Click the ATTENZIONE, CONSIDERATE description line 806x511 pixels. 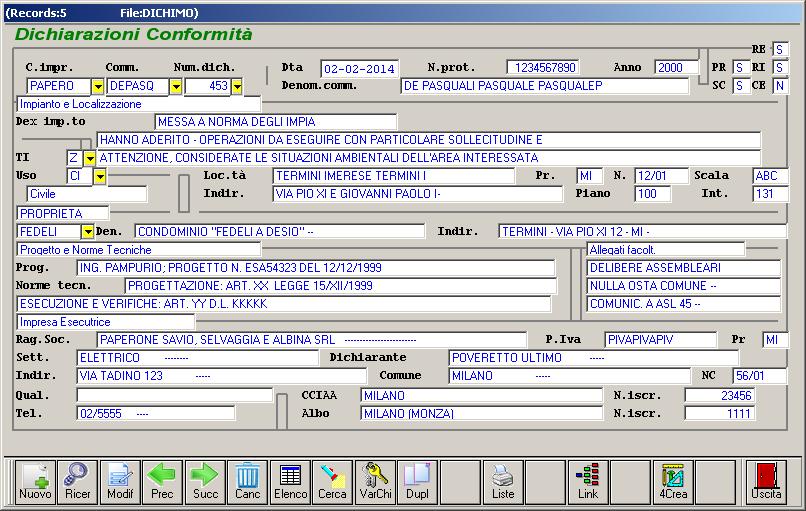point(429,158)
